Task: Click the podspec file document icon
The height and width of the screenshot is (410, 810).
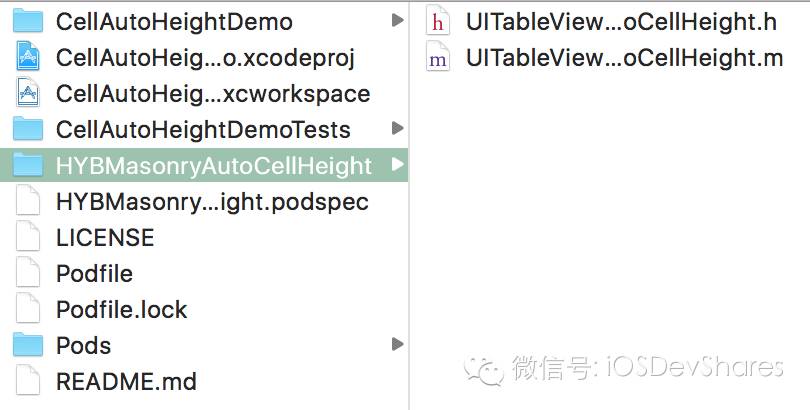Action: click(x=28, y=201)
